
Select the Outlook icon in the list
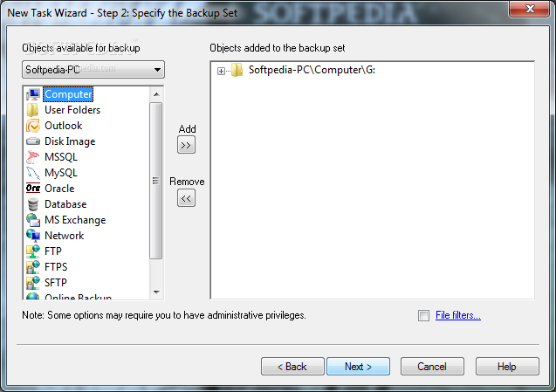[32, 126]
